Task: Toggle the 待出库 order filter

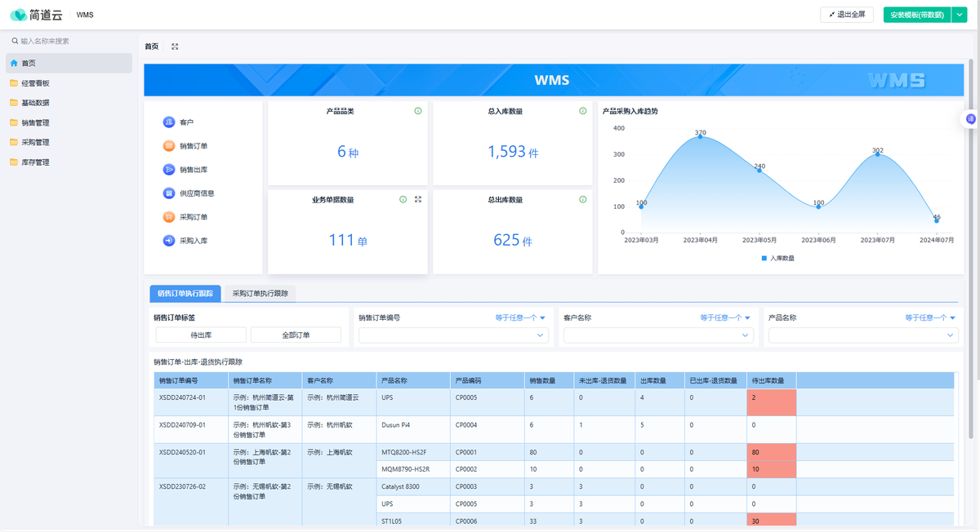Action: (x=201, y=335)
